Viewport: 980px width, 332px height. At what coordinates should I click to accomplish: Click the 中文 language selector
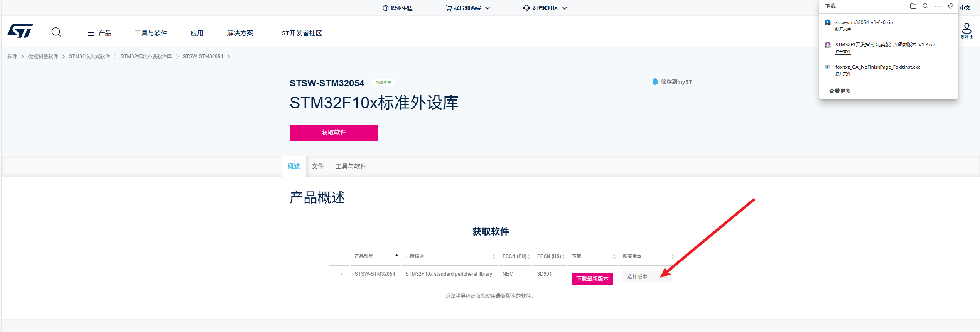pos(965,8)
